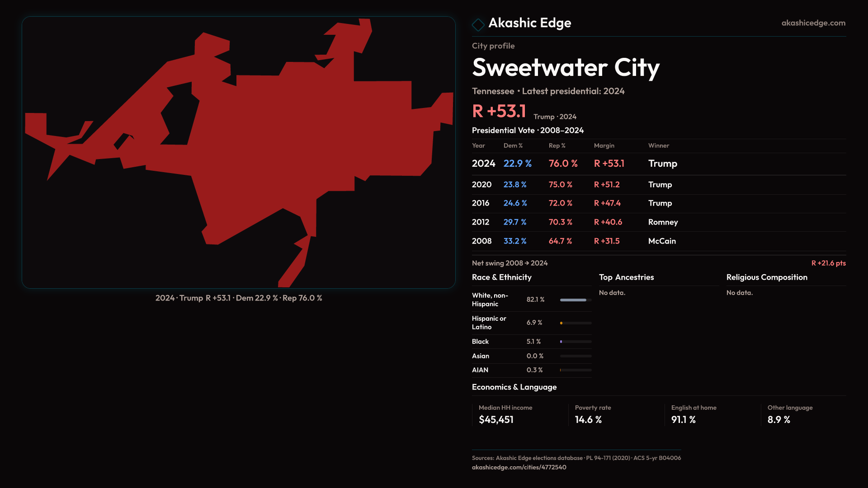Image resolution: width=868 pixels, height=488 pixels.
Task: Click the map caption below the city shape
Action: click(x=239, y=298)
